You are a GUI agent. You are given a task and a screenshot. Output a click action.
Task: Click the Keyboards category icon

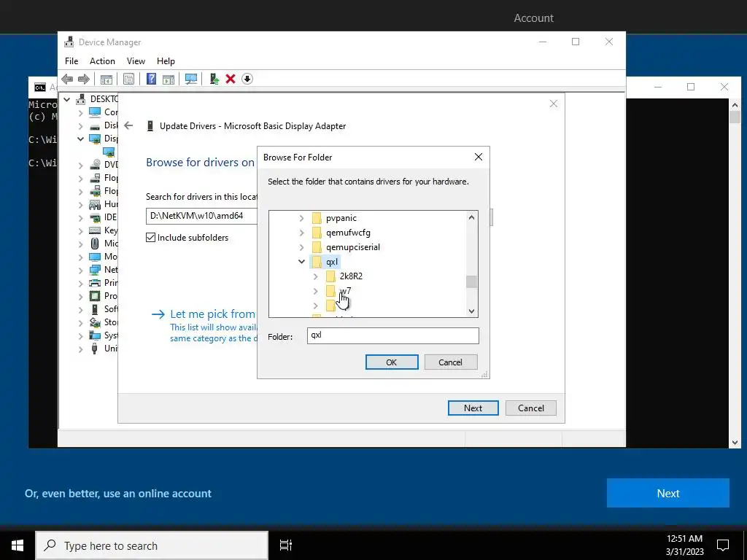click(95, 230)
